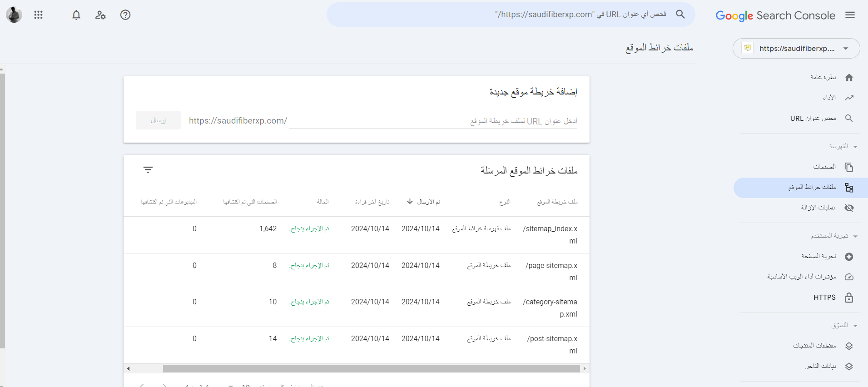Image resolution: width=868 pixels, height=387 pixels.
Task: Click the right arrow of the horizontal scrollbar
Action: (585, 368)
